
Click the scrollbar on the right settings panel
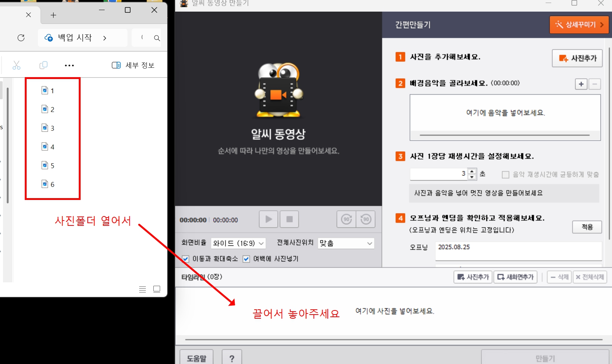(609, 144)
